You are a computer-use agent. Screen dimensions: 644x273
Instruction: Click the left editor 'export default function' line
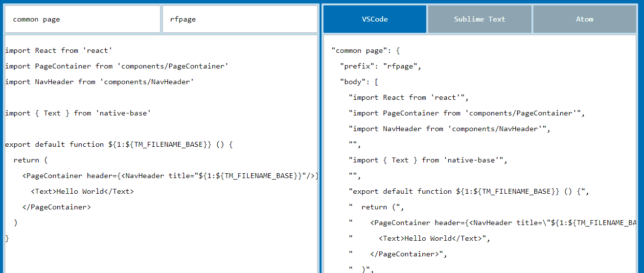click(x=119, y=144)
